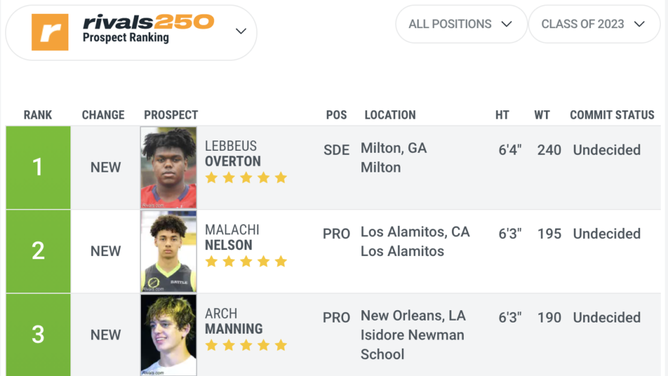Screen dimensions: 668x376
Task: Click the Prospect column header
Action: (171, 115)
